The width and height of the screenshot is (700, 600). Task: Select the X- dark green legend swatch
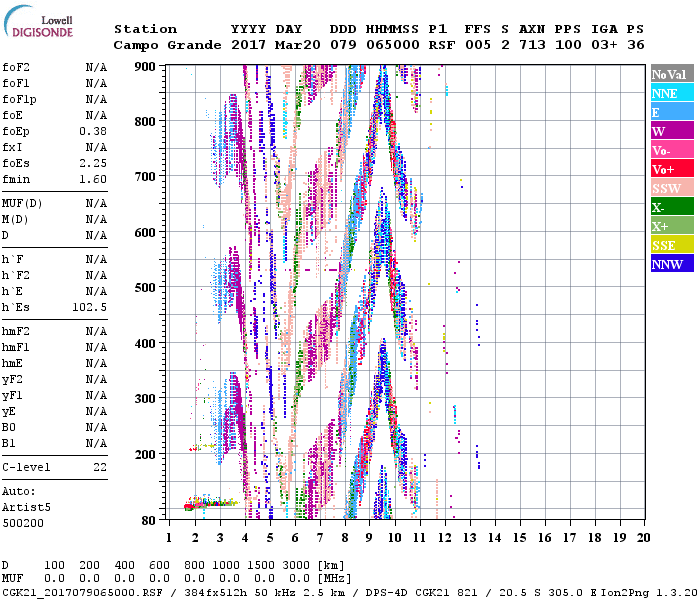pyautogui.click(x=671, y=207)
